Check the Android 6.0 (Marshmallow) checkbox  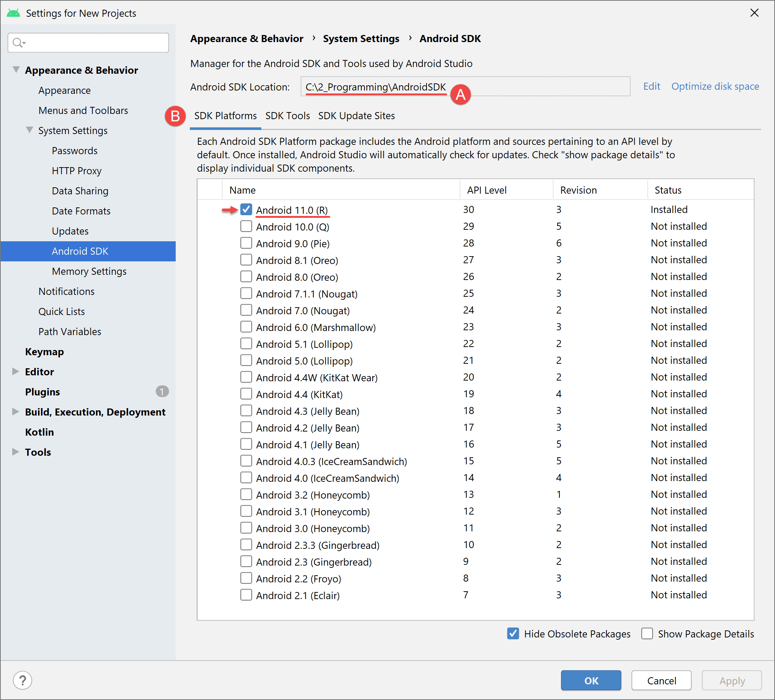pos(246,327)
